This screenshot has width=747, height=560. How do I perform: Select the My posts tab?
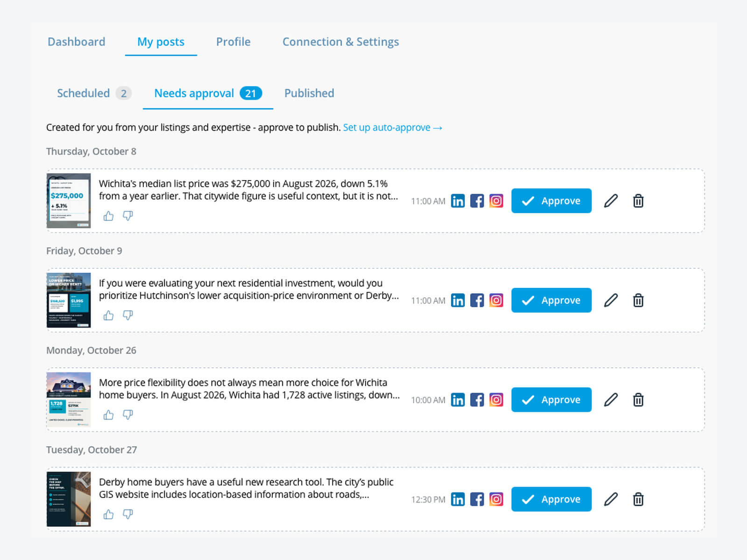pos(161,42)
